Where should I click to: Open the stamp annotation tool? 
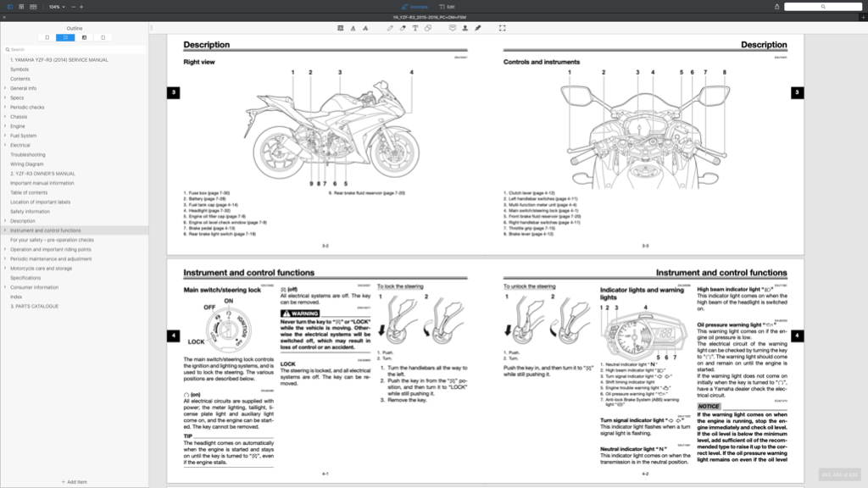tap(452, 28)
